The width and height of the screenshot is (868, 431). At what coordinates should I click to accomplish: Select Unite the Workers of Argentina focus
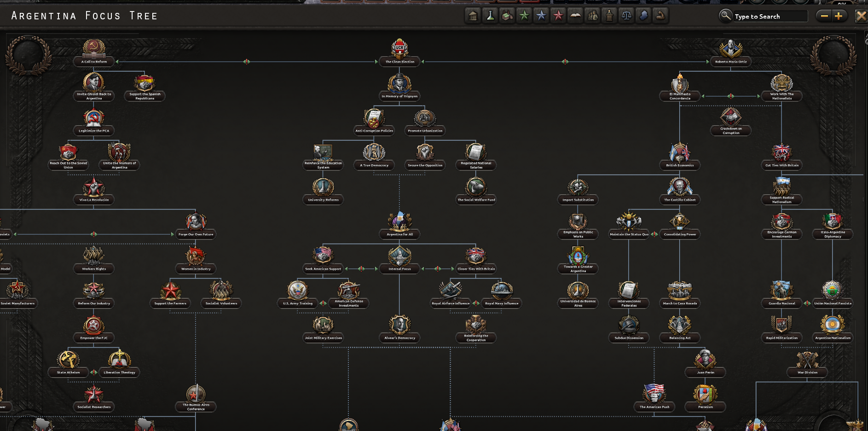pos(119,156)
